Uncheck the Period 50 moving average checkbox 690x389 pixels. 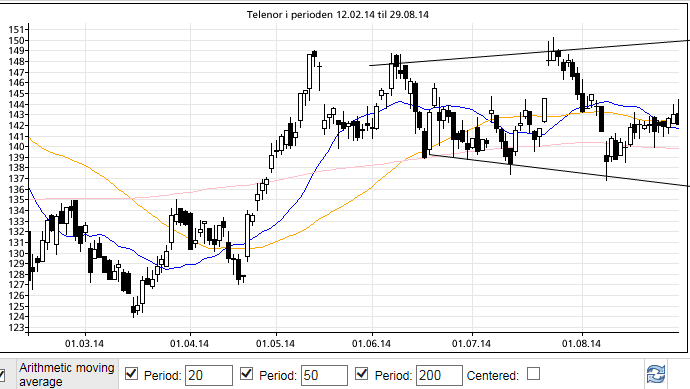246,374
